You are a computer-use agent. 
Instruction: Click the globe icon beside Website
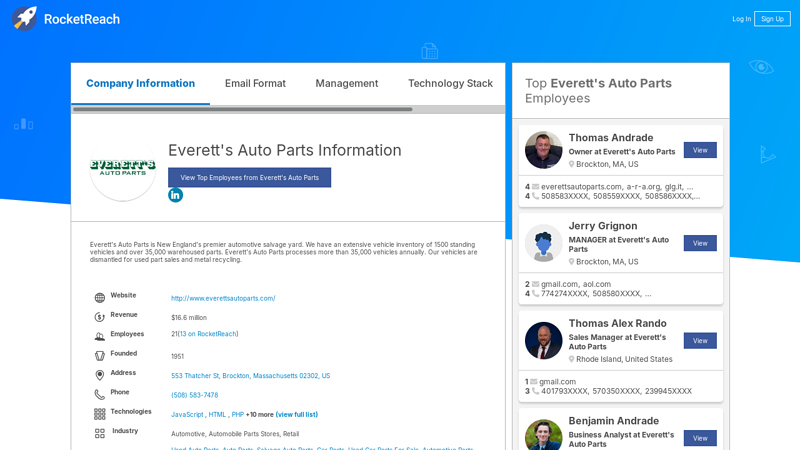tap(99, 297)
